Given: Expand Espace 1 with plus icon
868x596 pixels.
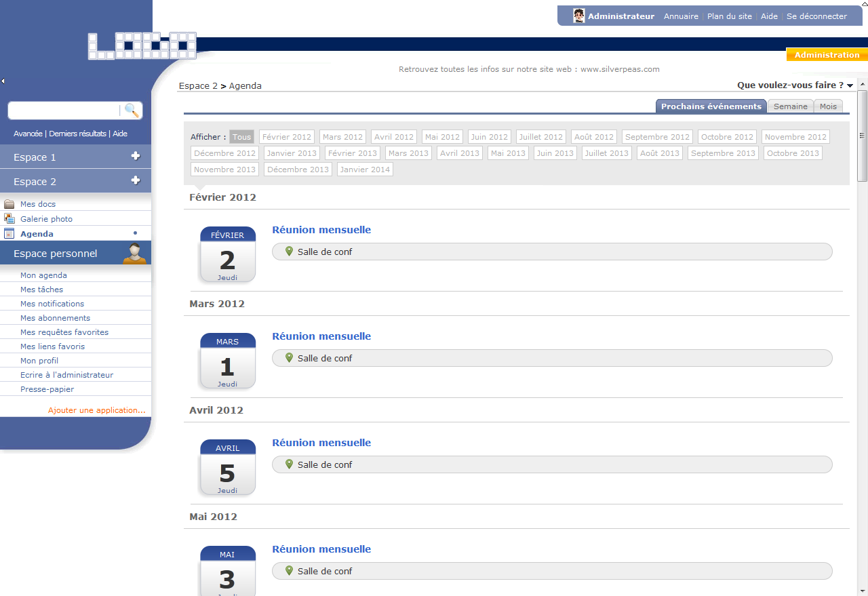Looking at the screenshot, I should [x=136, y=157].
